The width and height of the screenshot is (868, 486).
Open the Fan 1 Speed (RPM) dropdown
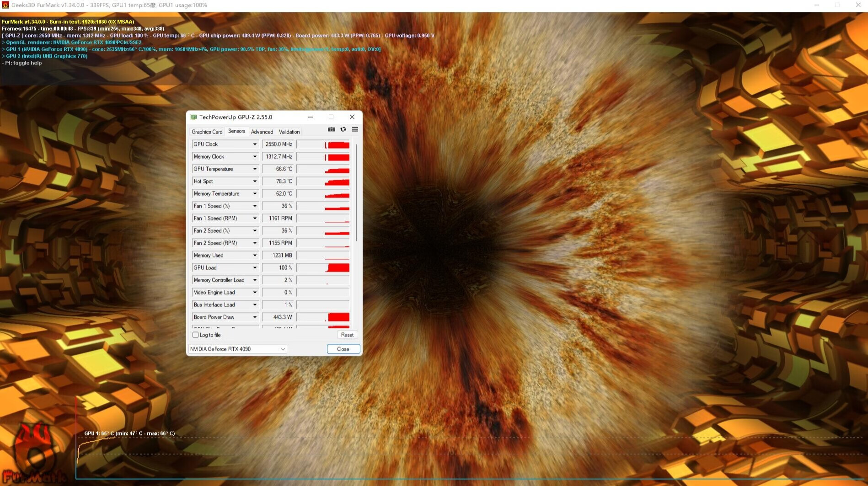[255, 219]
